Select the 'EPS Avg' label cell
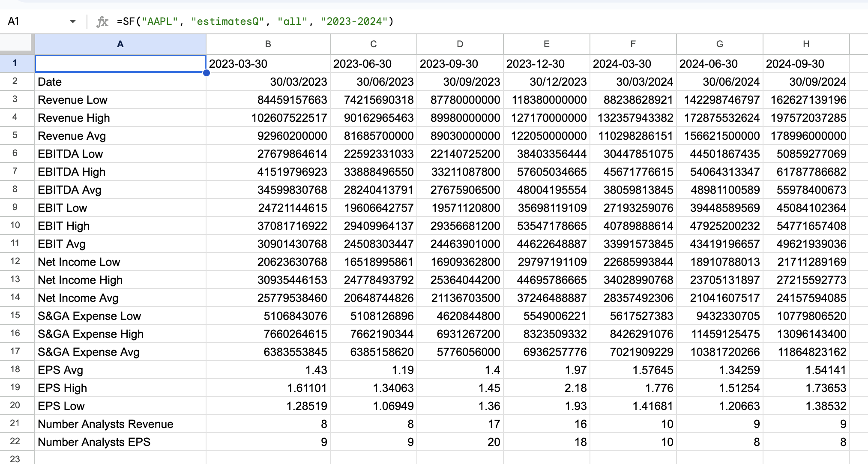 click(x=120, y=370)
